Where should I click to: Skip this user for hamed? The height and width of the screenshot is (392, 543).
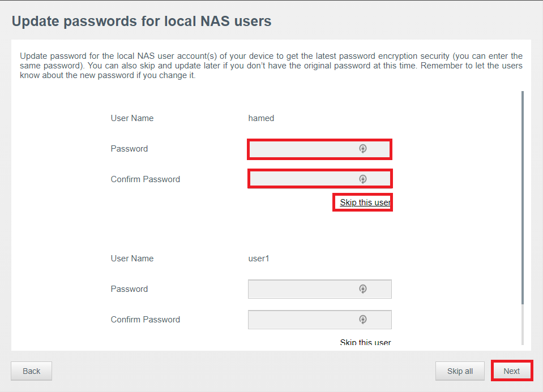coord(365,203)
